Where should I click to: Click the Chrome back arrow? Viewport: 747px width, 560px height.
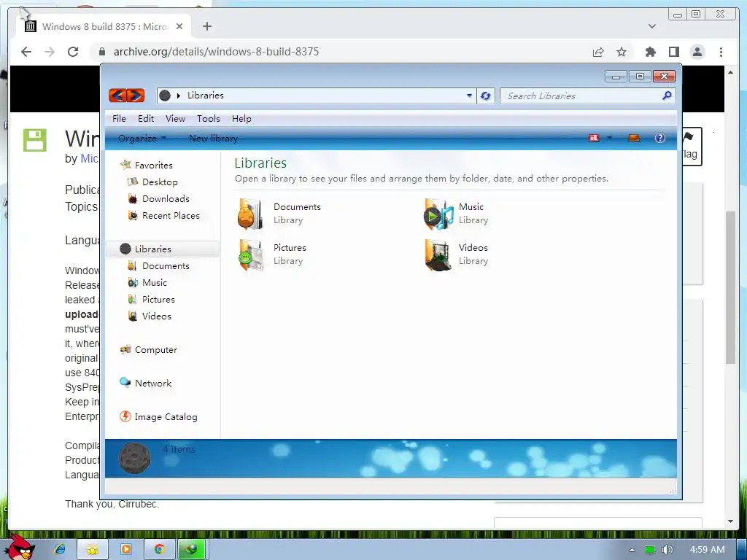click(x=26, y=52)
